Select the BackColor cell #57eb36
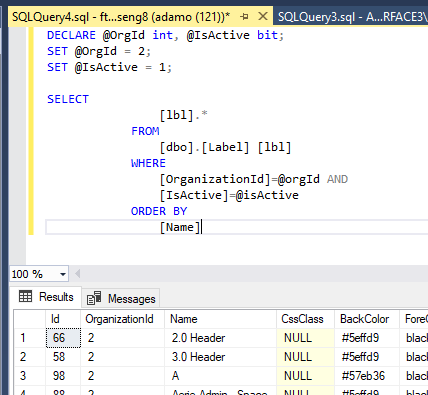This screenshot has height=395, width=428. click(x=367, y=376)
